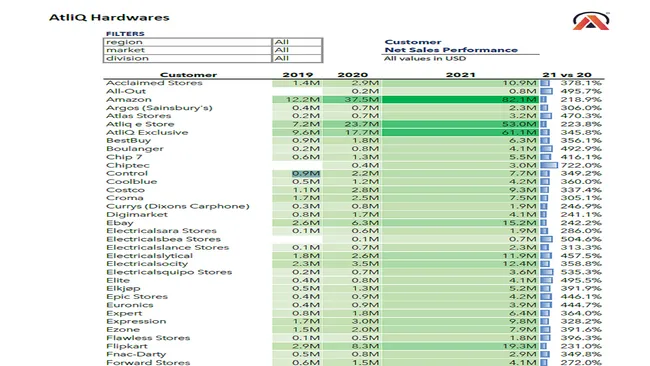Click the 21 vs 20 column header
The width and height of the screenshot is (650, 366).
coord(567,75)
